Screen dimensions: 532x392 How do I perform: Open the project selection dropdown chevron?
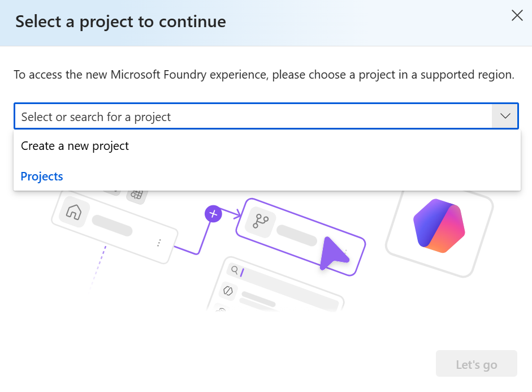tap(505, 115)
